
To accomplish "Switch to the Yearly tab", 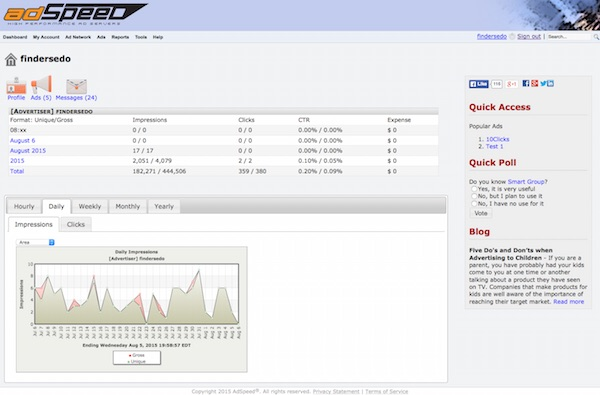I will (164, 206).
